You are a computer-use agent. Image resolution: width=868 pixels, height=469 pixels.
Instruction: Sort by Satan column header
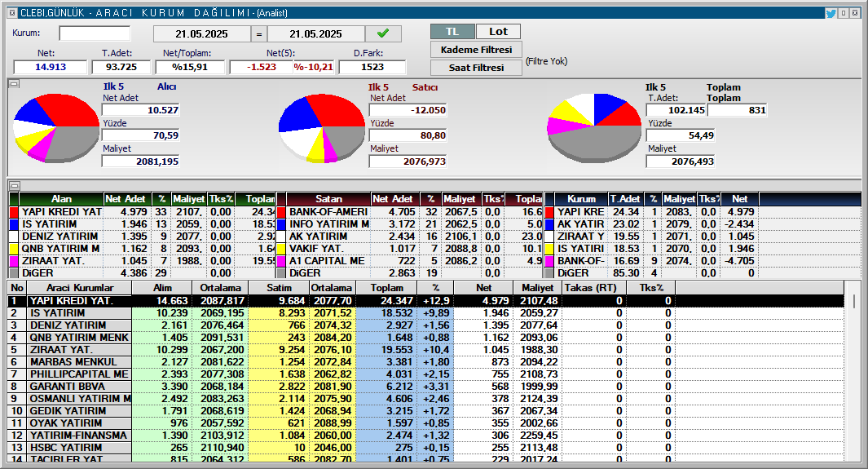(x=328, y=199)
